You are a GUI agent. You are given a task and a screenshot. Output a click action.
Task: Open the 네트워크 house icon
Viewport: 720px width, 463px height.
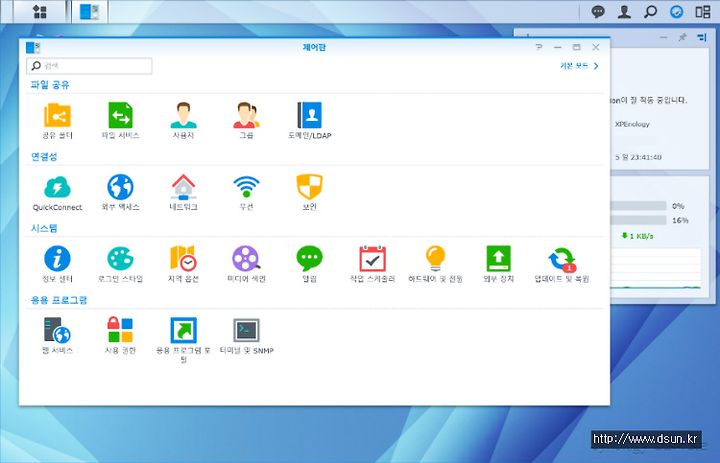point(183,187)
